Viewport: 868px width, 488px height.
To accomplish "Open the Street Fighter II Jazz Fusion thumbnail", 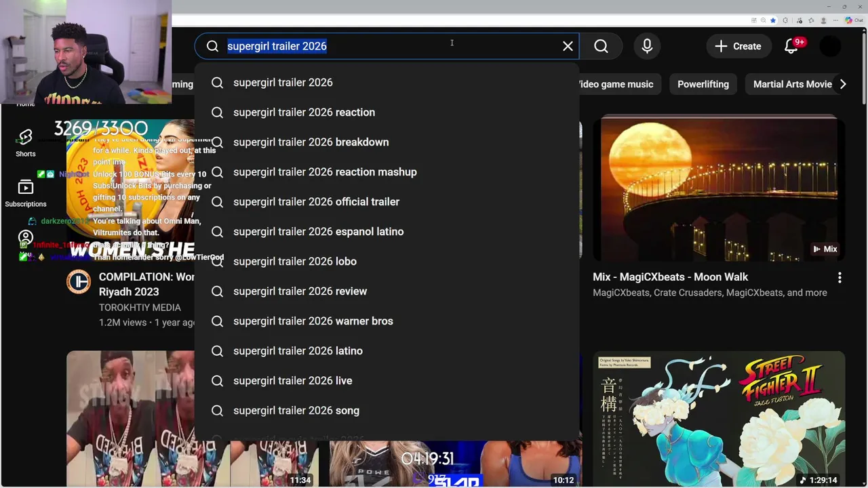I will [719, 419].
